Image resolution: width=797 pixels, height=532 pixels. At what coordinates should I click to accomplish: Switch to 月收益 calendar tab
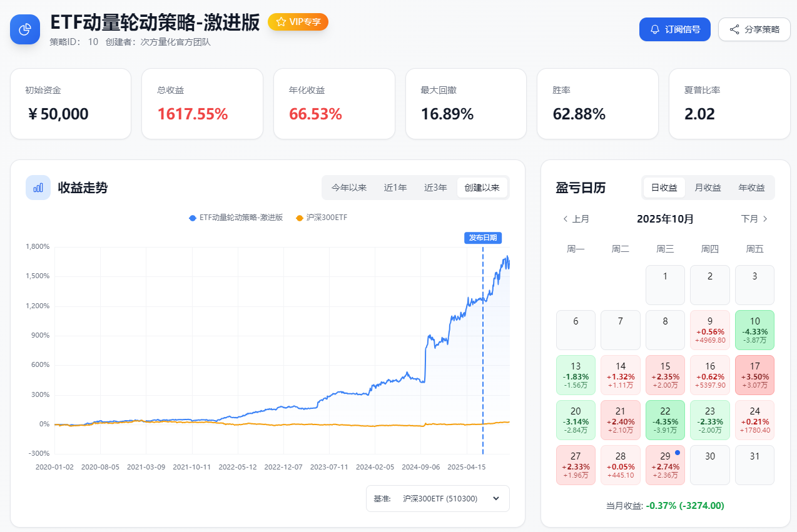click(x=708, y=188)
